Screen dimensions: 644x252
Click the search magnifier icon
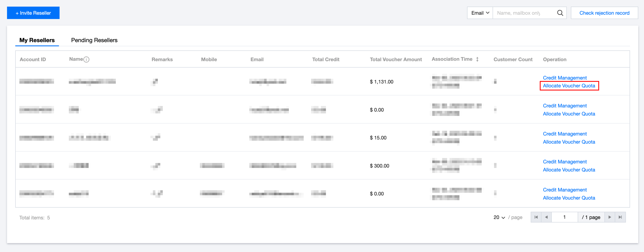click(x=560, y=13)
